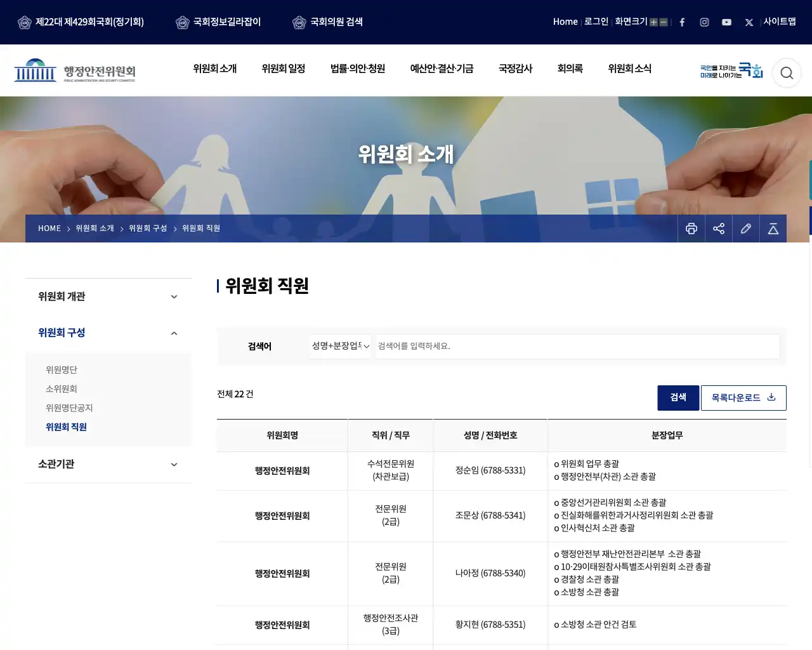This screenshot has width=812, height=650.
Task: Open the site search magnifier icon
Action: pyautogui.click(x=787, y=73)
